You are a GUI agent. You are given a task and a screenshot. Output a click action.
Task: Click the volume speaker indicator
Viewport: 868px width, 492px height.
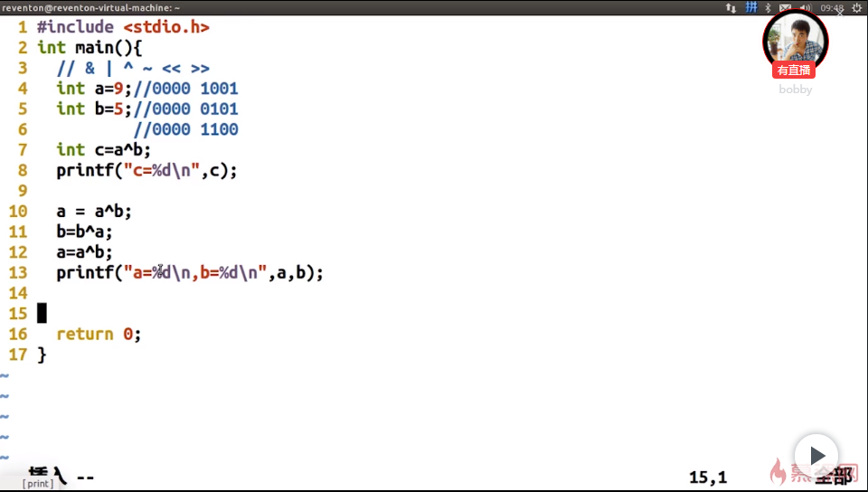tap(805, 8)
